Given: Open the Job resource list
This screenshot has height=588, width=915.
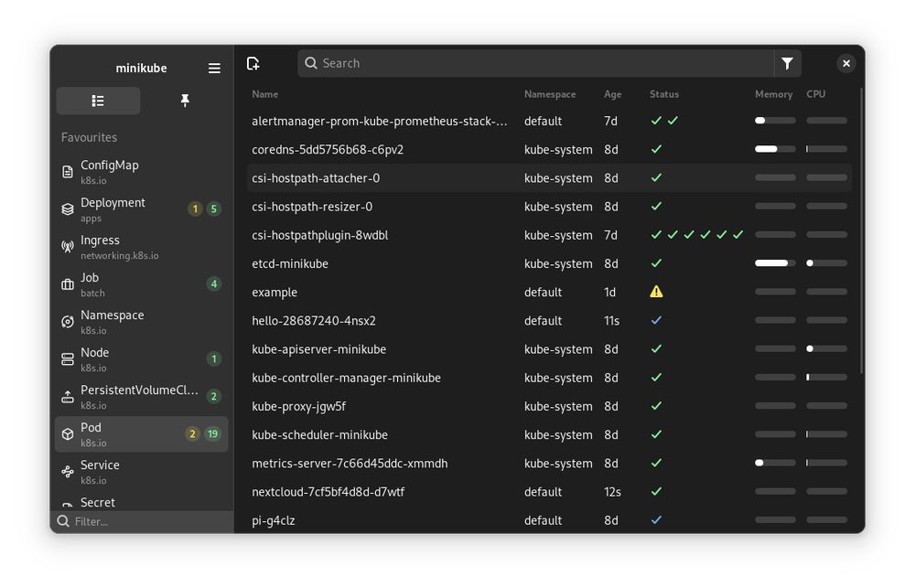Looking at the screenshot, I should [141, 284].
